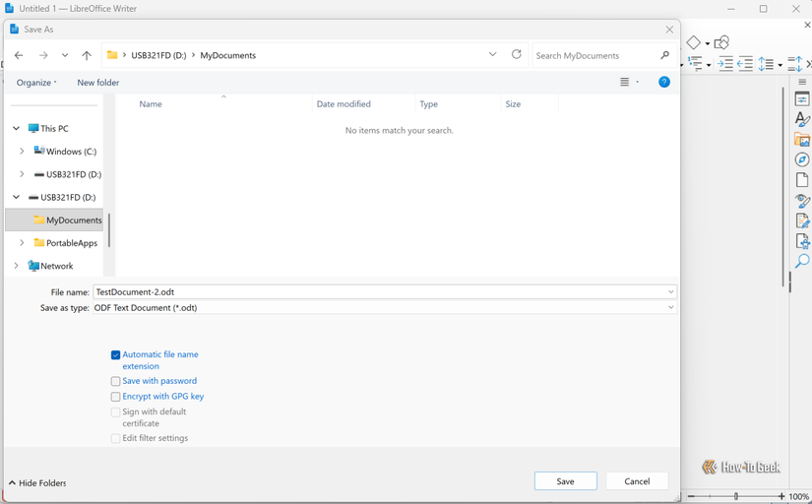812x504 pixels.
Task: Open the recent locations chevron beside forward arrow
Action: tap(65, 55)
